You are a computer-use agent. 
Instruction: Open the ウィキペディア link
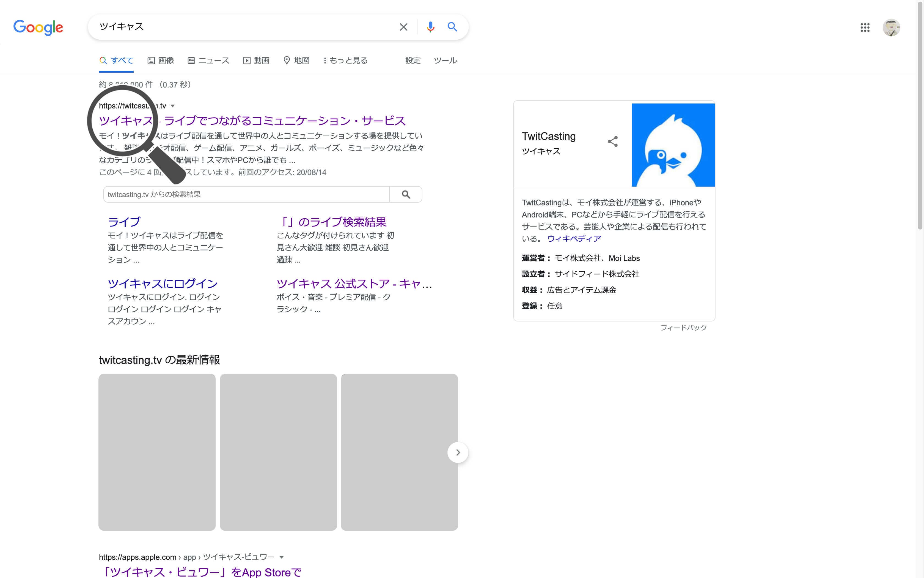tap(574, 239)
